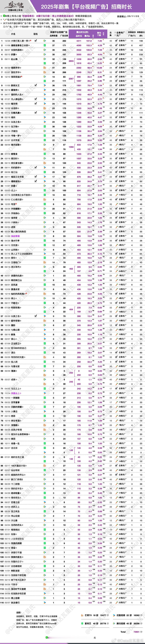Click platform icon in 凡人修仙传 row
Screen dimensions: 145x644
45,99
